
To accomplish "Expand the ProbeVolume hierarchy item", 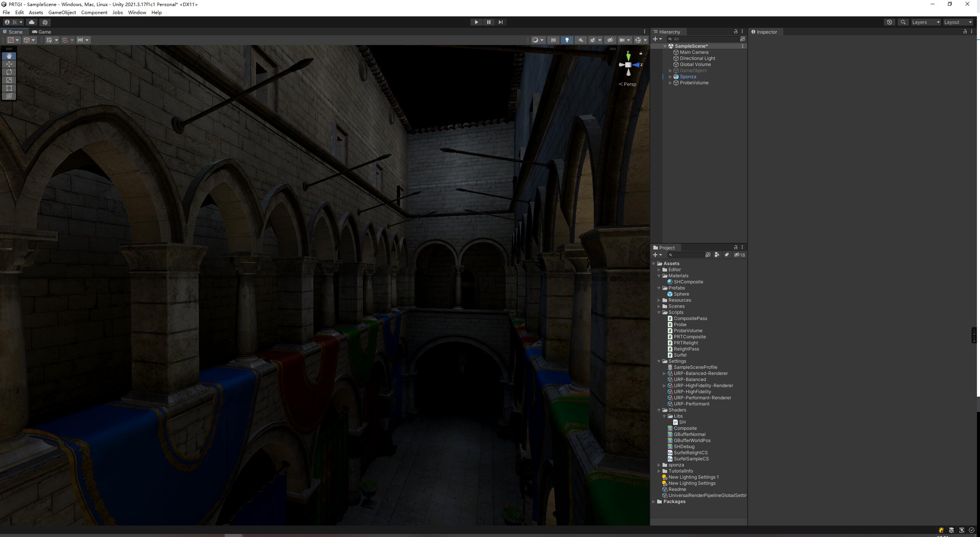I will (671, 83).
